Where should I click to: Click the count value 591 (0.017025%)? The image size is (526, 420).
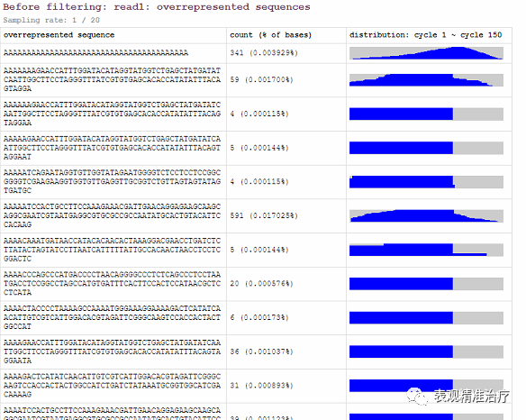point(264,216)
